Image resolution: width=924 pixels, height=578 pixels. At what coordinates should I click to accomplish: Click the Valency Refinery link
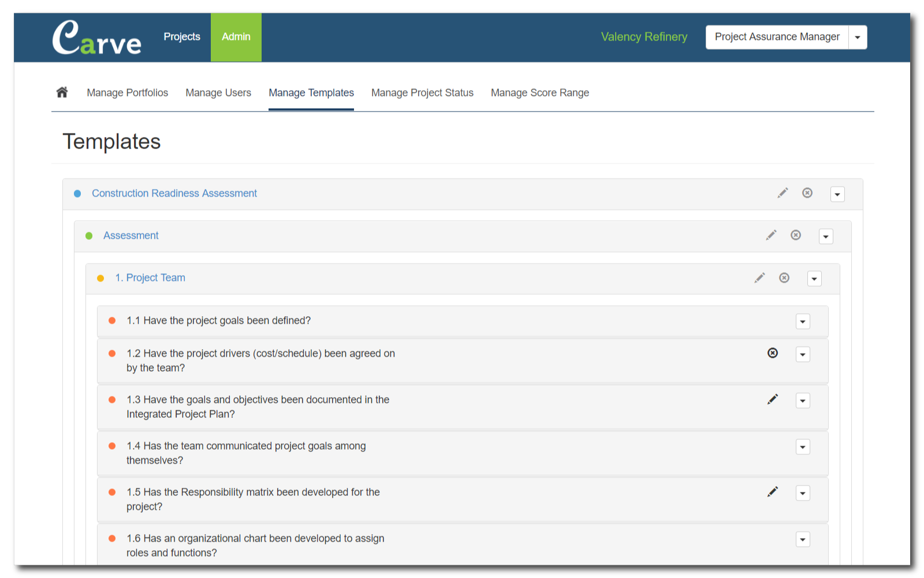(x=644, y=37)
